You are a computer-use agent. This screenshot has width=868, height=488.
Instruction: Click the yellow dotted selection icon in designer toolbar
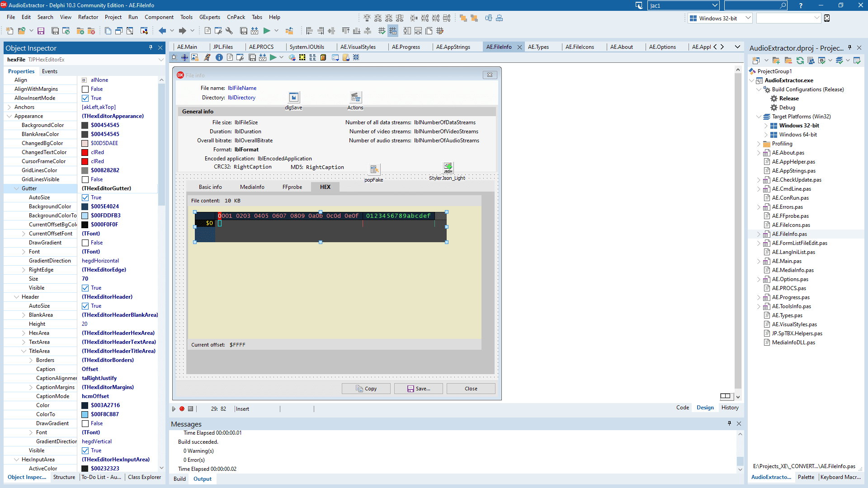[302, 57]
